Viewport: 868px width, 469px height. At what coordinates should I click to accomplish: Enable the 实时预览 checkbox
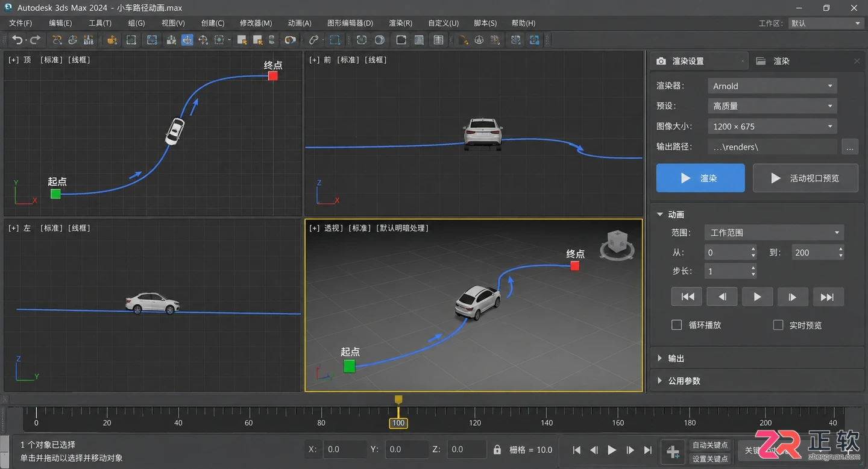778,325
